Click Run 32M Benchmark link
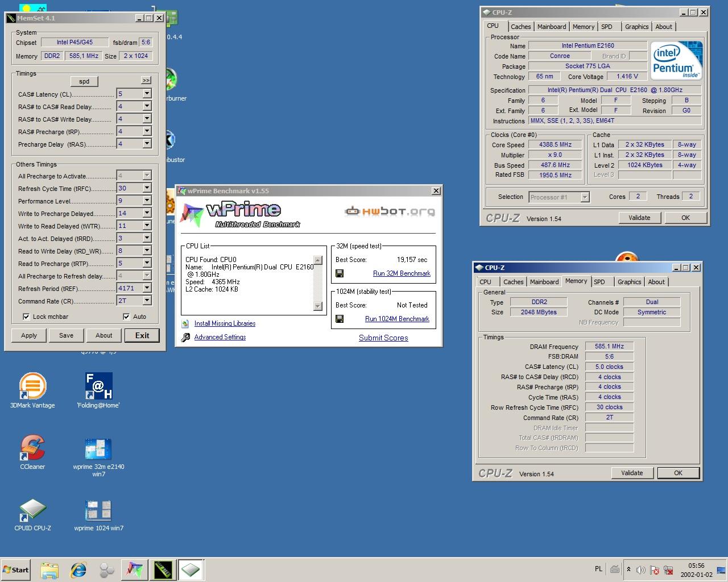This screenshot has height=582, width=728. [x=402, y=273]
